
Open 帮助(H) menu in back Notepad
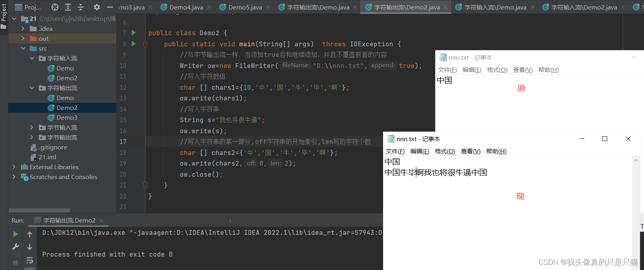point(549,70)
